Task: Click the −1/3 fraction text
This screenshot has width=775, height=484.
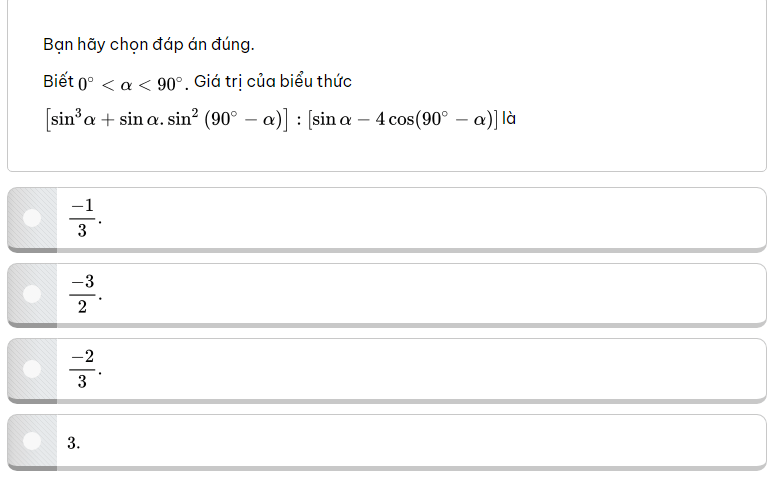Action: 82,218
